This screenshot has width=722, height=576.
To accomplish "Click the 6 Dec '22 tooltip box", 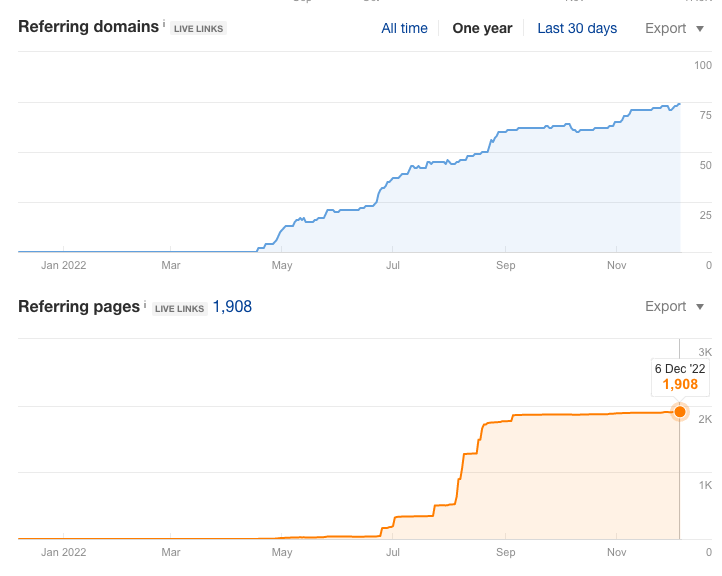I will point(679,376).
